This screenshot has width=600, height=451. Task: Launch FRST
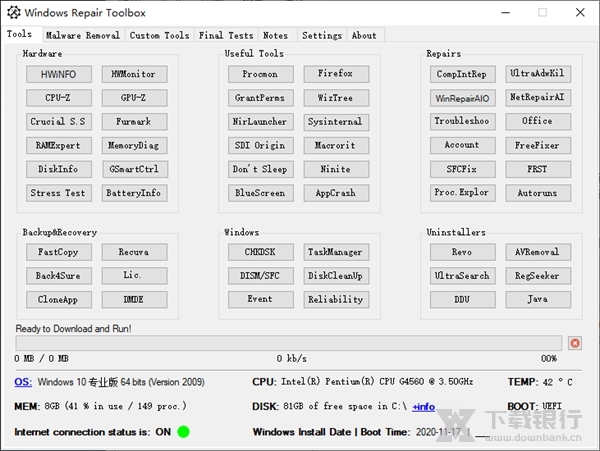[538, 169]
